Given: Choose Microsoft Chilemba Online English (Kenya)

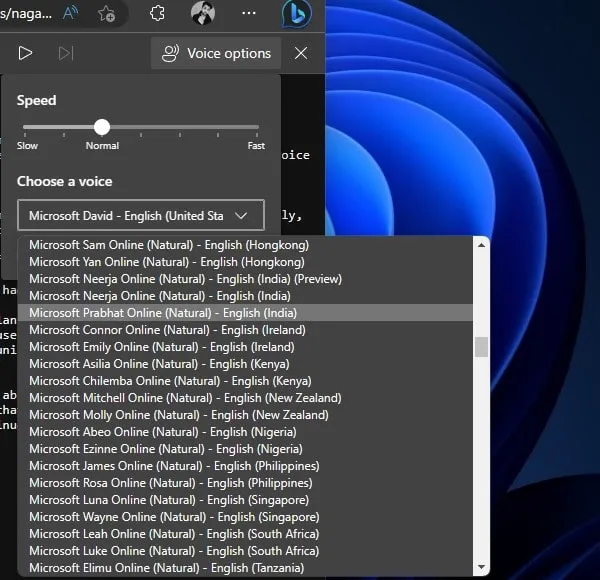Looking at the screenshot, I should pos(245,381).
